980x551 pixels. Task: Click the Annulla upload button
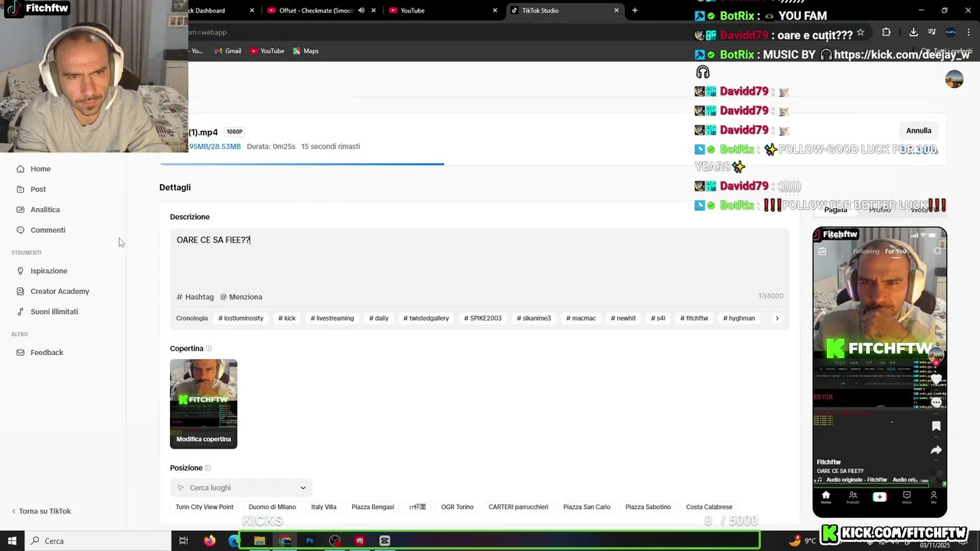pos(919,131)
